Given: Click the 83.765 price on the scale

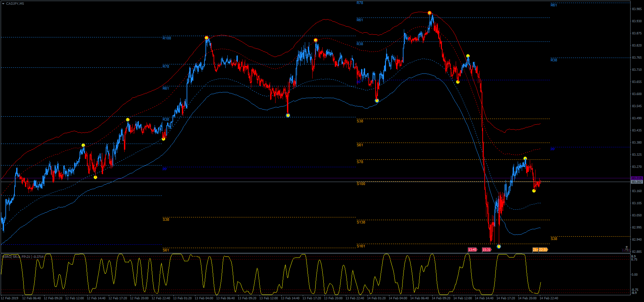Looking at the screenshot, I should point(637,58).
